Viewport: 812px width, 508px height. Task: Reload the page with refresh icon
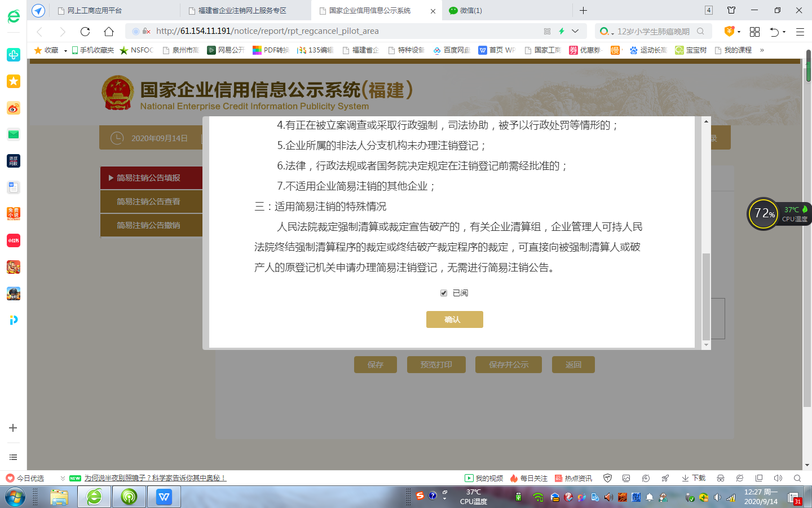pyautogui.click(x=85, y=32)
